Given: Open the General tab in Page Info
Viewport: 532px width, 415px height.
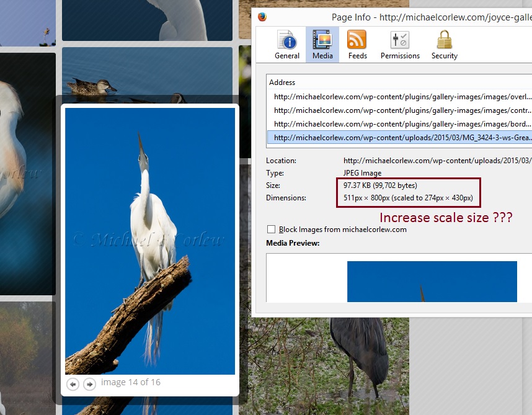Looking at the screenshot, I should [287, 45].
